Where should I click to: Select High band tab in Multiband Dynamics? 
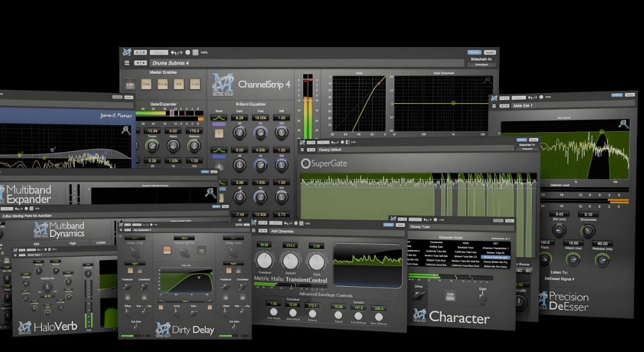coord(72,243)
